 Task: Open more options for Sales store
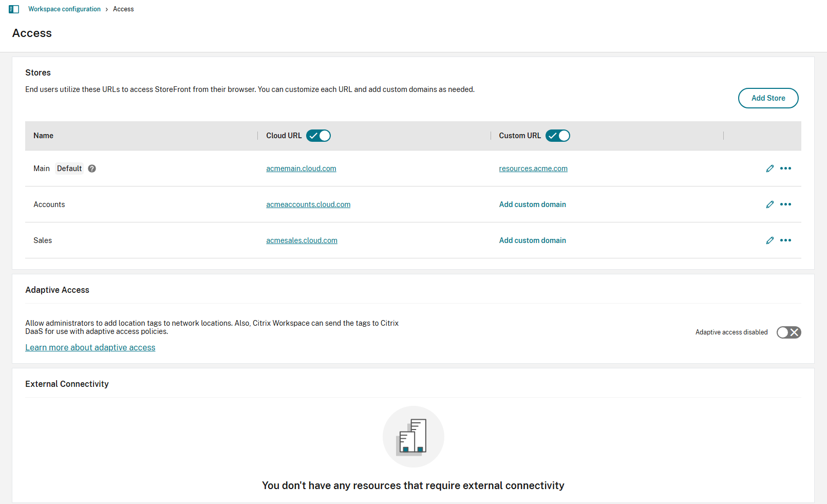785,240
